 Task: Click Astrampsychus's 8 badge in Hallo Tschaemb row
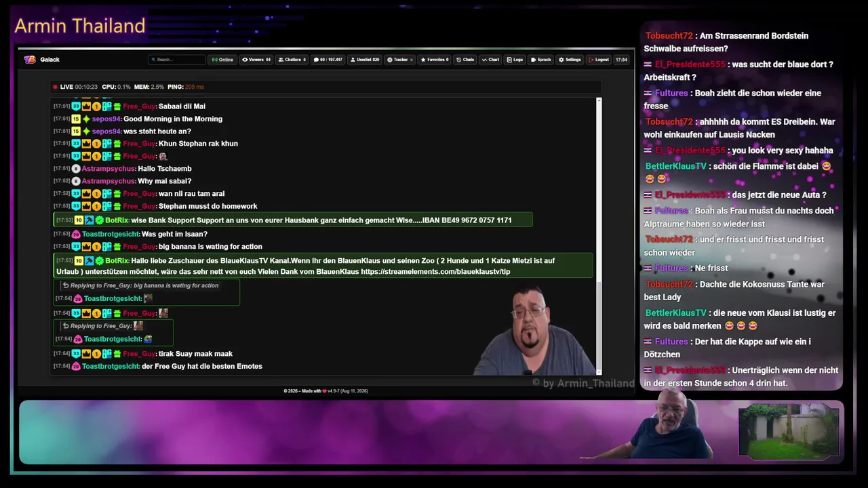coord(76,169)
